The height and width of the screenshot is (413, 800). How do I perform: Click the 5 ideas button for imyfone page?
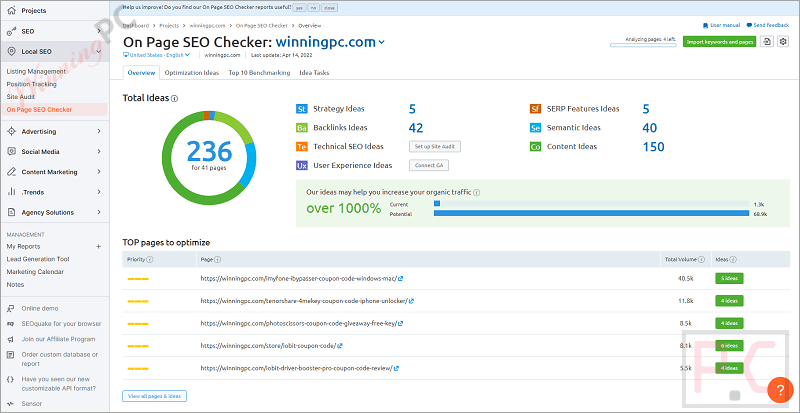729,278
